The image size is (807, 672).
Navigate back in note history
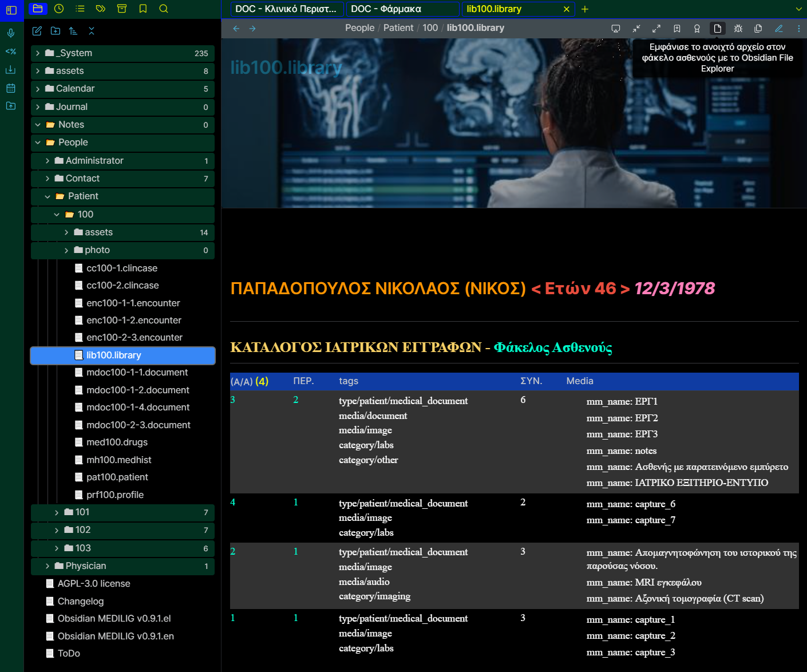[236, 28]
